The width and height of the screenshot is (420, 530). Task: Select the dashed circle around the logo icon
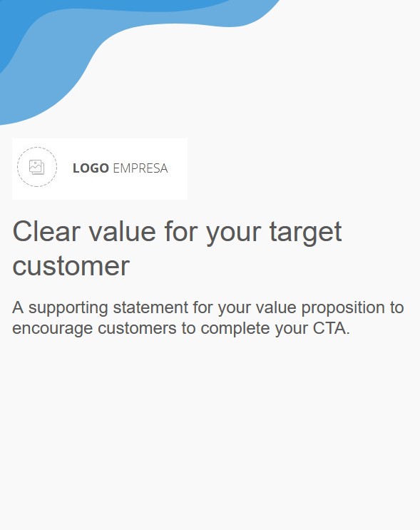[x=37, y=167]
